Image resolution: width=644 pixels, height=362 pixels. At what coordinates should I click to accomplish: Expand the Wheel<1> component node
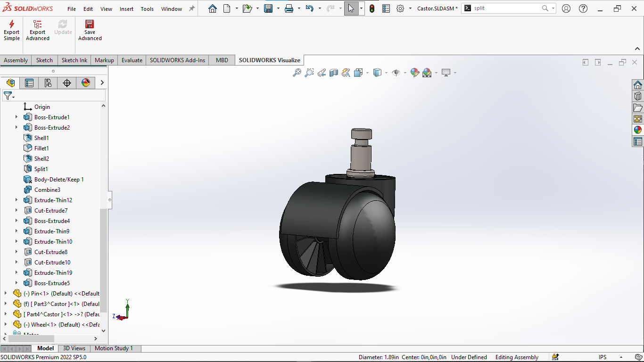[x=6, y=325]
